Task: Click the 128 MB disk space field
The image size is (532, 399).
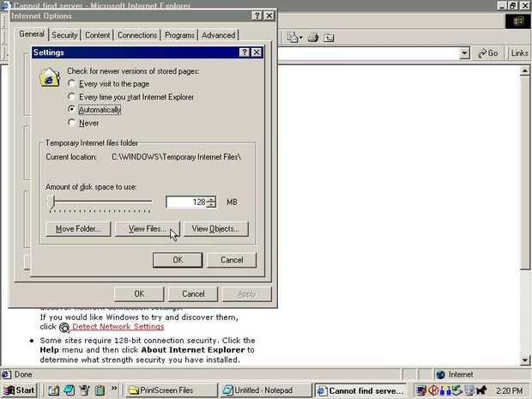Action: pyautogui.click(x=186, y=202)
